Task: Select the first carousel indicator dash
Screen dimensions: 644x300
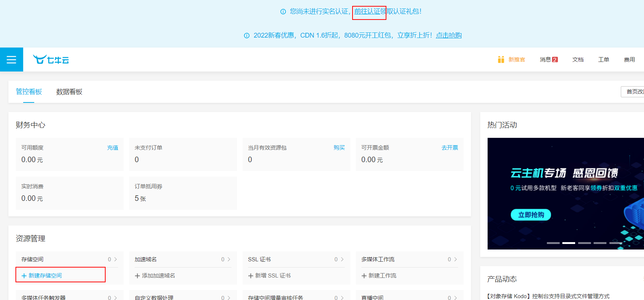Action: pyautogui.click(x=553, y=243)
